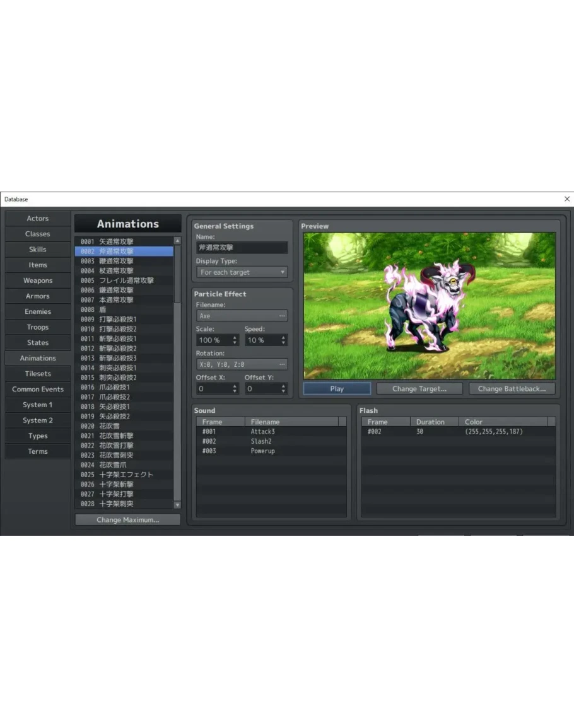The height and width of the screenshot is (728, 574).
Task: Click the Scale spinner arrows
Action: coord(235,340)
